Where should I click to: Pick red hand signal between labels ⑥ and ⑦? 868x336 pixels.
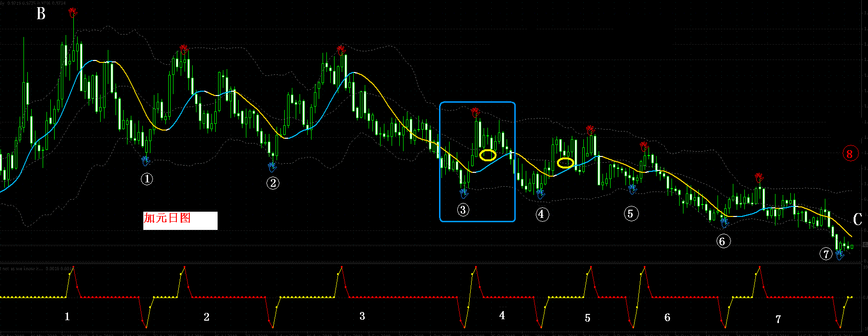click(x=758, y=178)
